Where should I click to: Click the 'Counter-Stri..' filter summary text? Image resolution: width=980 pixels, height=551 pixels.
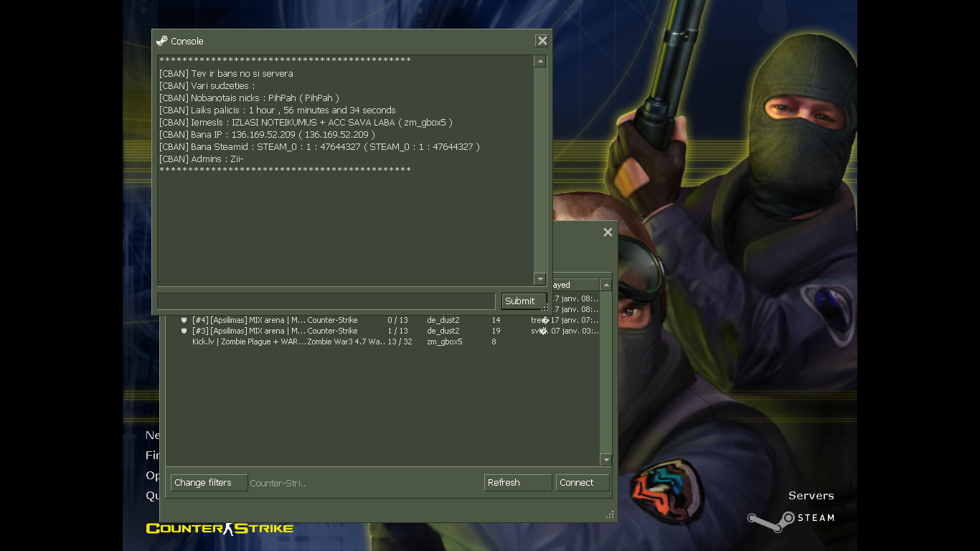coord(278,483)
